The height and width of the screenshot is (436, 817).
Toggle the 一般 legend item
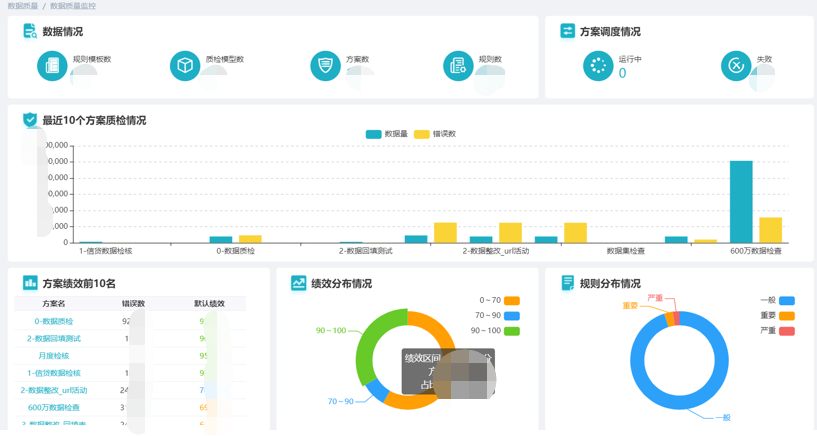(777, 301)
